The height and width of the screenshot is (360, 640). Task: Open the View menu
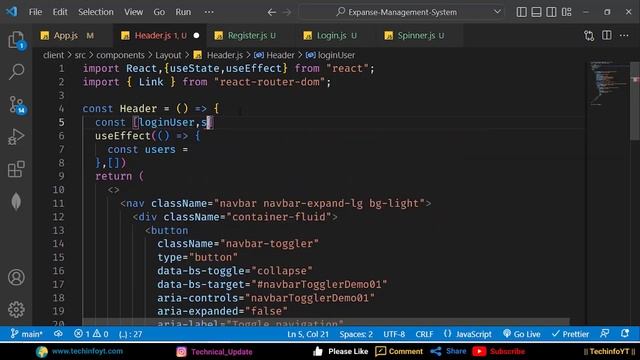point(133,12)
